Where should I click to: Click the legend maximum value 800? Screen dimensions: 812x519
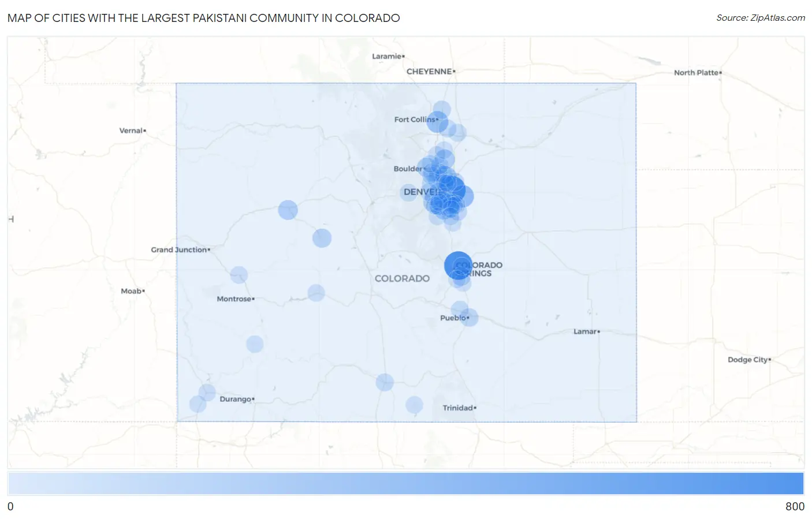795,506
